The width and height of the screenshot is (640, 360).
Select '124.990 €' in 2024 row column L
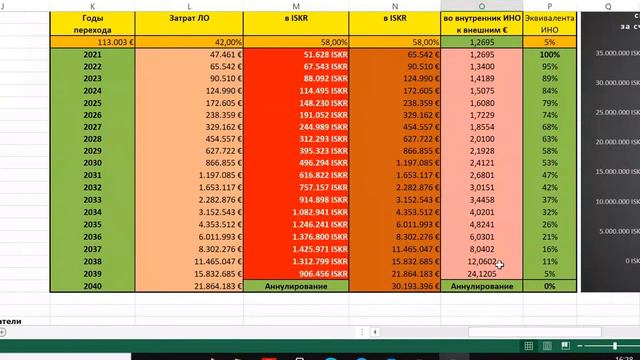(x=189, y=91)
